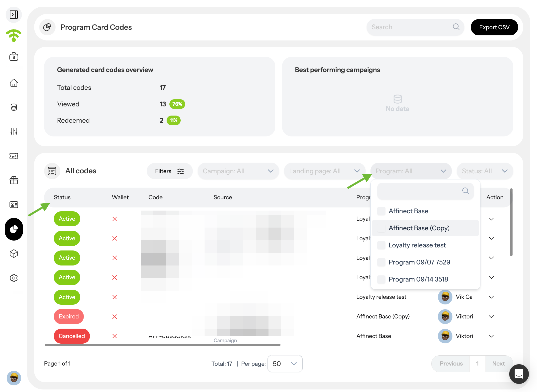Click the Expired status badge
This screenshot has width=537, height=392.
click(69, 317)
